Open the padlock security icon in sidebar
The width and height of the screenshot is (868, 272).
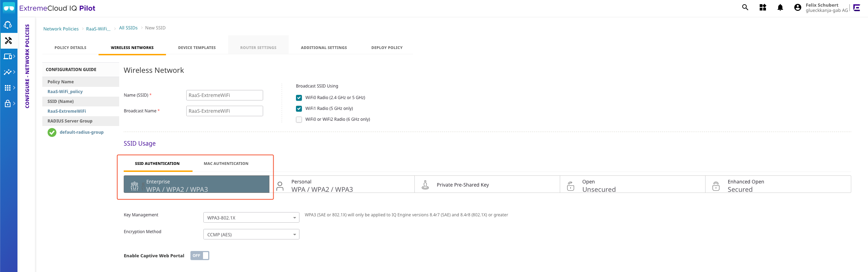pos(8,104)
